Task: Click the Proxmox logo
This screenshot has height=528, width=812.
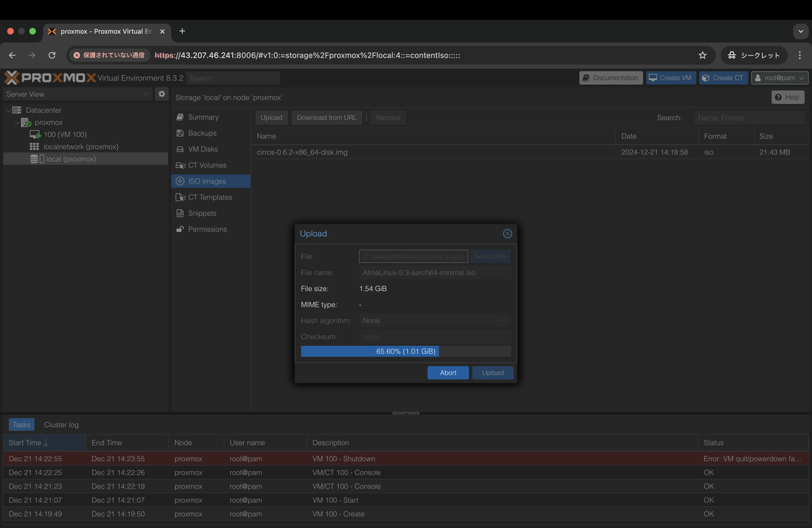Action: pyautogui.click(x=49, y=78)
